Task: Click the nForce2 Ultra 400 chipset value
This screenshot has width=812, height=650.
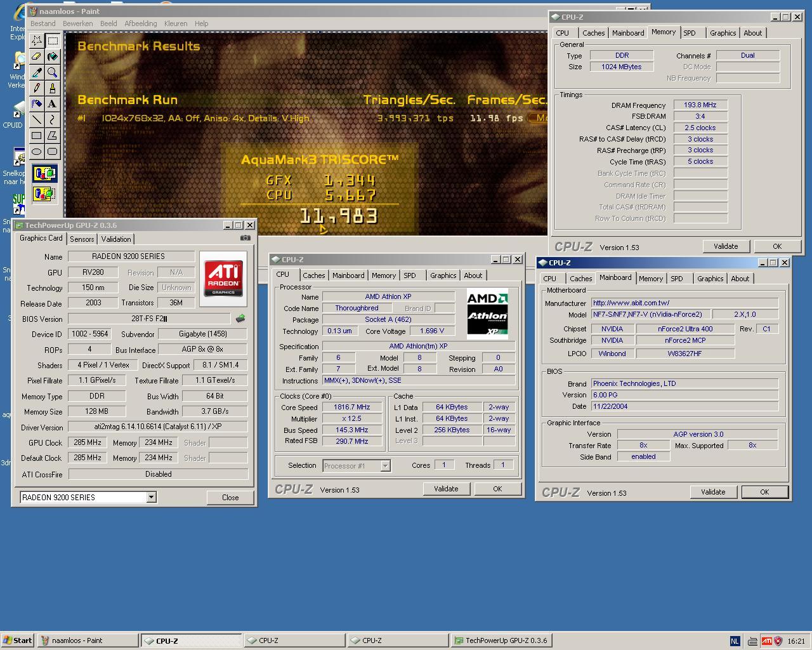Action: tap(685, 329)
